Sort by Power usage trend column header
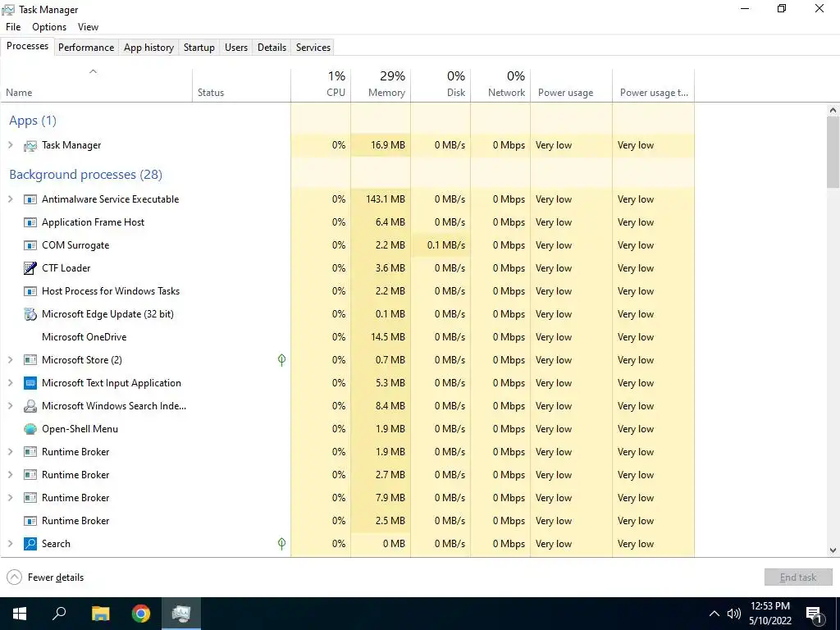 point(654,84)
